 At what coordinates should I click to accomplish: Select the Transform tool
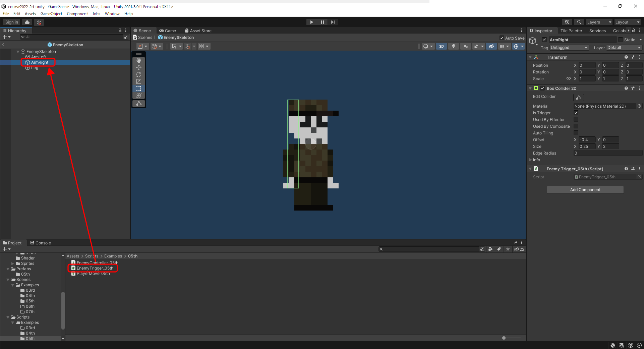[139, 96]
